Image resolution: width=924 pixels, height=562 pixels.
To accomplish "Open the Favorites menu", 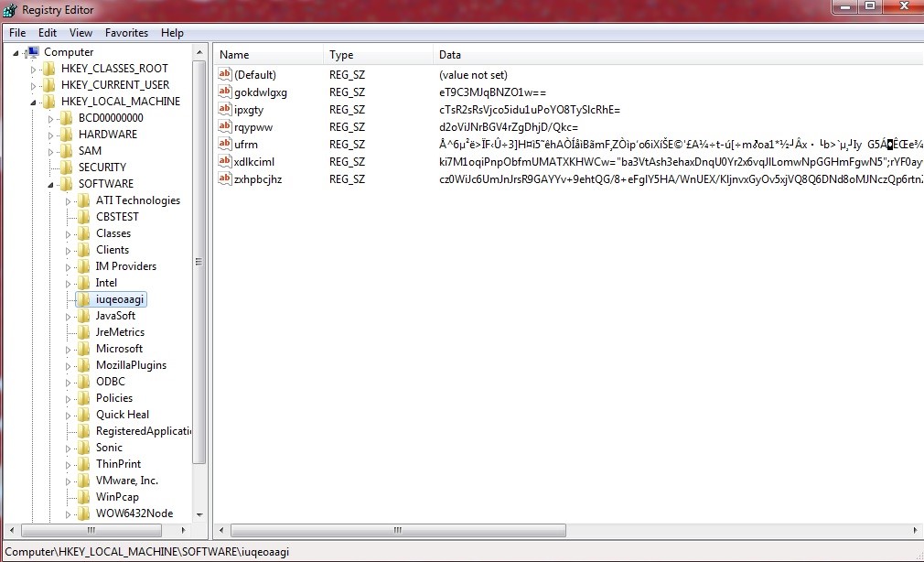I will pos(126,33).
